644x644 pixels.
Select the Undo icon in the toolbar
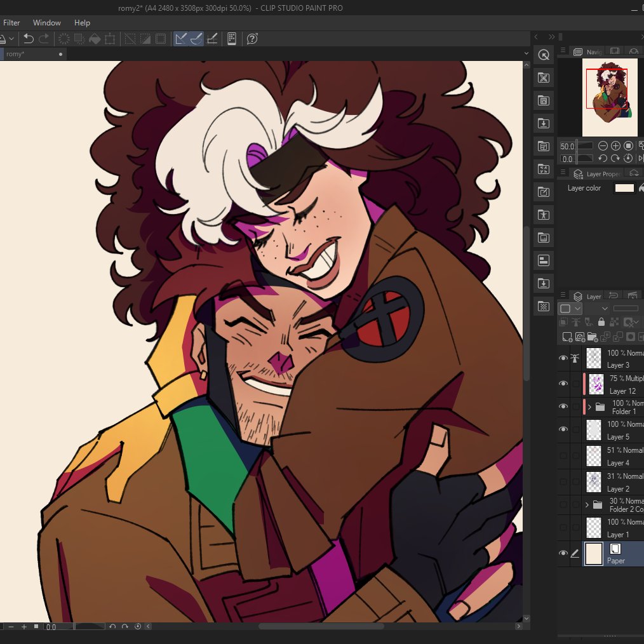[x=29, y=39]
